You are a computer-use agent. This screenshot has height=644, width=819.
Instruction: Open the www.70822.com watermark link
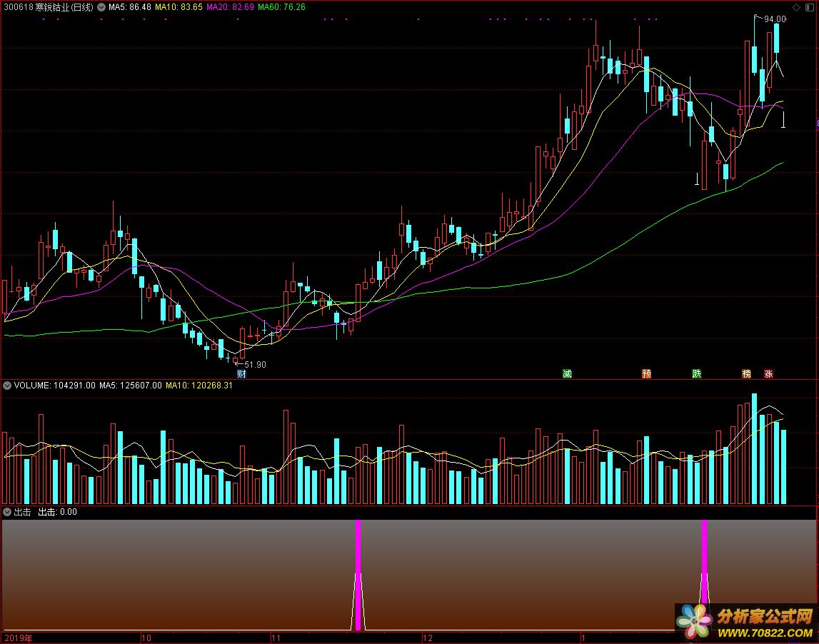764,632
